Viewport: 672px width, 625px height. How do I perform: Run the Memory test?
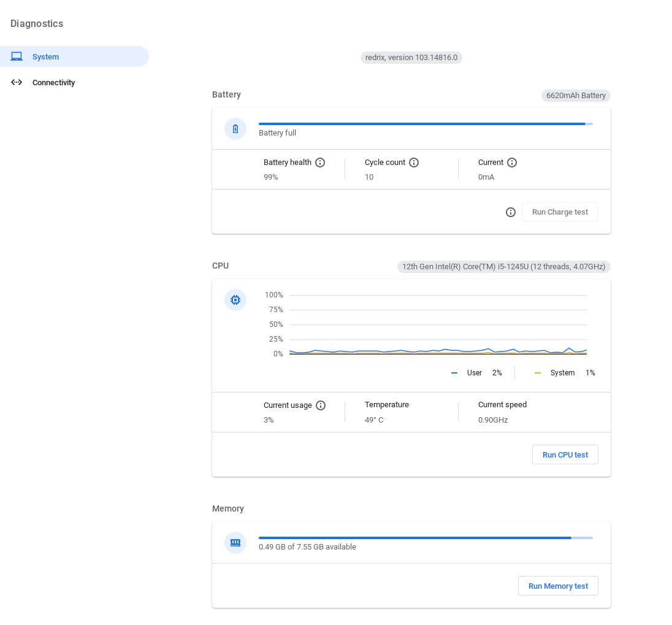558,586
